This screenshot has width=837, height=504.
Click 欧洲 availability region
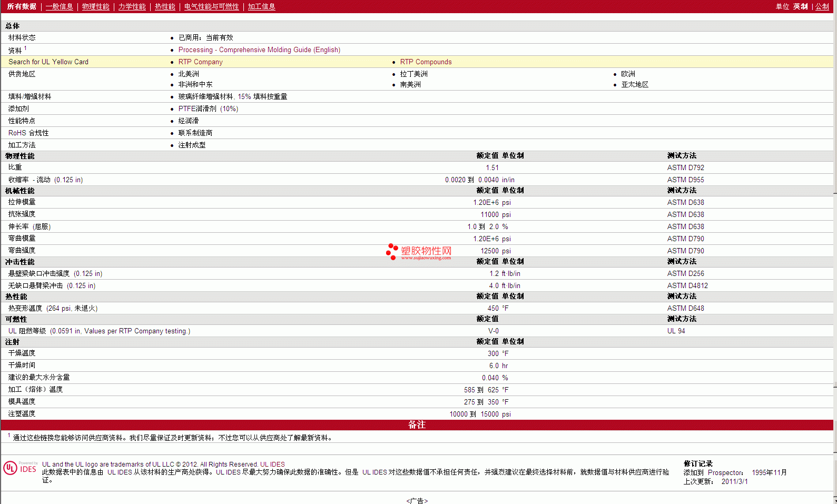click(x=628, y=74)
